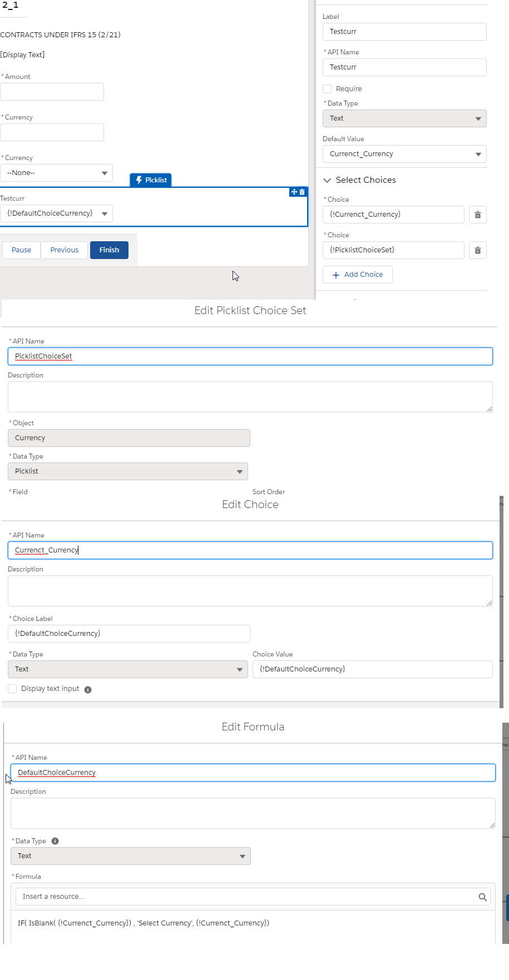Click the Data Type info icon in Edit Formula

pos(55,841)
